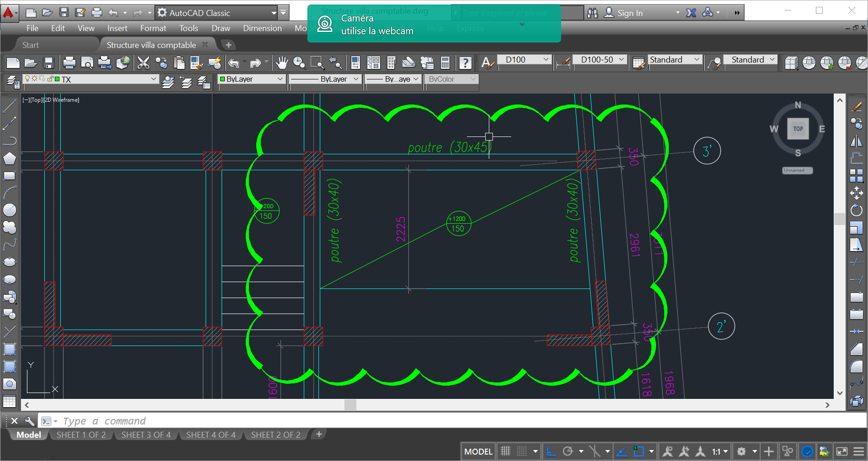Viewport: 868px width, 461px height.
Task: Click the Zoom Window icon
Action: (317, 63)
